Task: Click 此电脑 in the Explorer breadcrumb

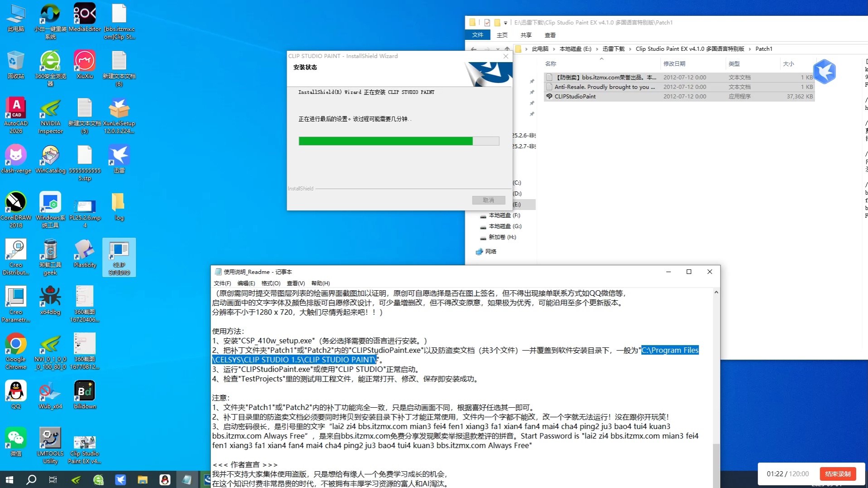Action: coord(540,49)
